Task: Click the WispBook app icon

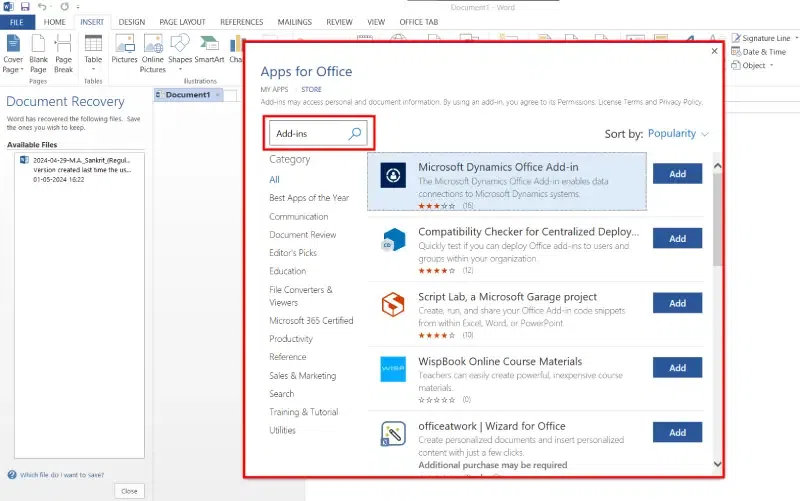Action: [x=393, y=369]
